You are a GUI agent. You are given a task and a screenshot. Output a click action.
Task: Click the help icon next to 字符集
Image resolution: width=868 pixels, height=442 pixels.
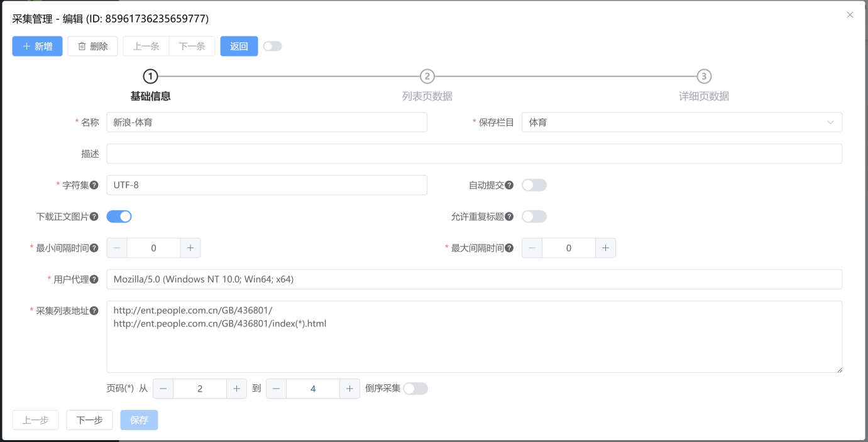click(x=94, y=185)
